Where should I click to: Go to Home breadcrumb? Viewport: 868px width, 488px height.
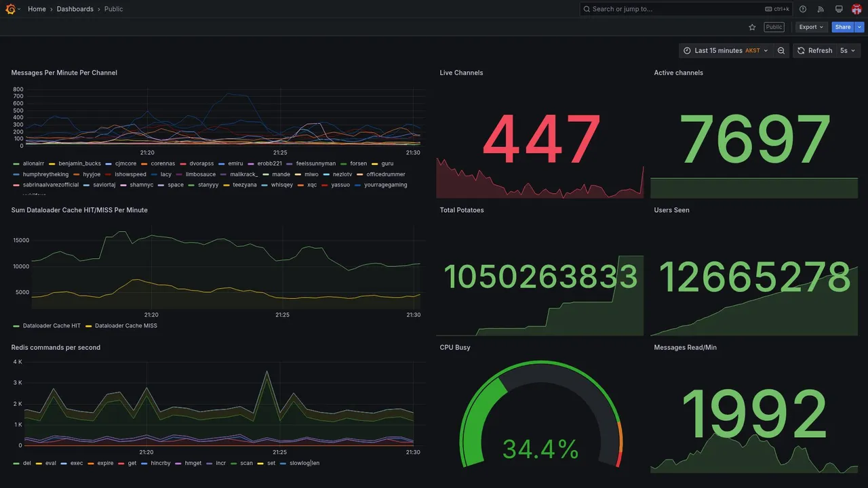pos(37,9)
